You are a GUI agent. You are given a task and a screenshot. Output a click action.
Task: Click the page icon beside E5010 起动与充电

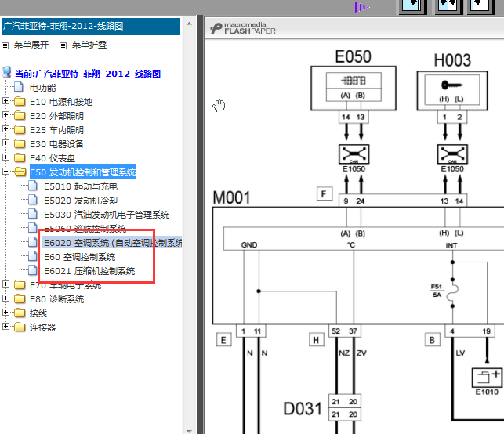click(32, 186)
